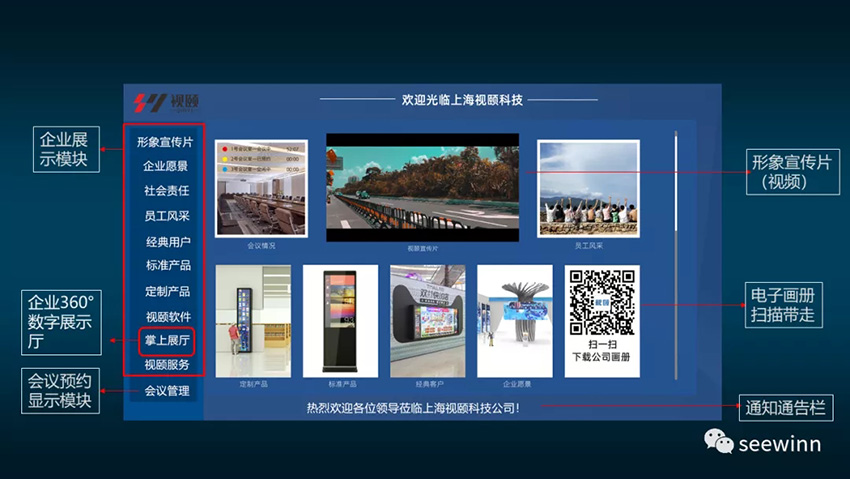Select 视颐服务 from the sidebar
The width and height of the screenshot is (850, 479).
[165, 365]
